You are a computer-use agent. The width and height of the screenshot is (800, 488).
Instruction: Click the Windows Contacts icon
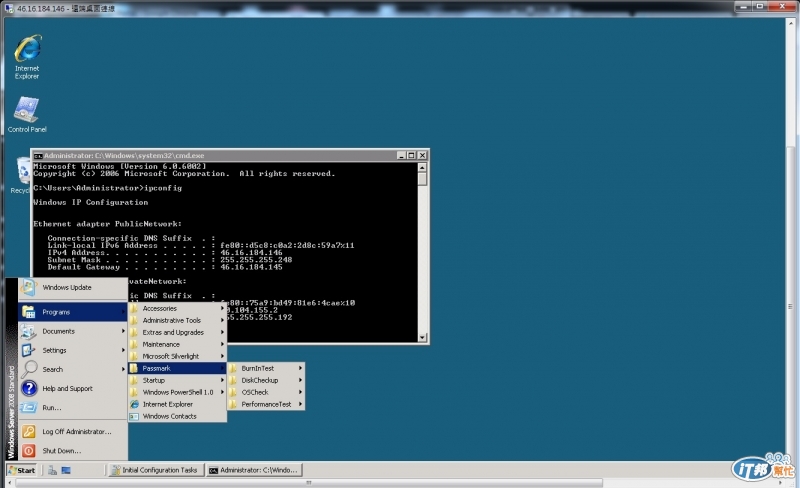point(134,416)
